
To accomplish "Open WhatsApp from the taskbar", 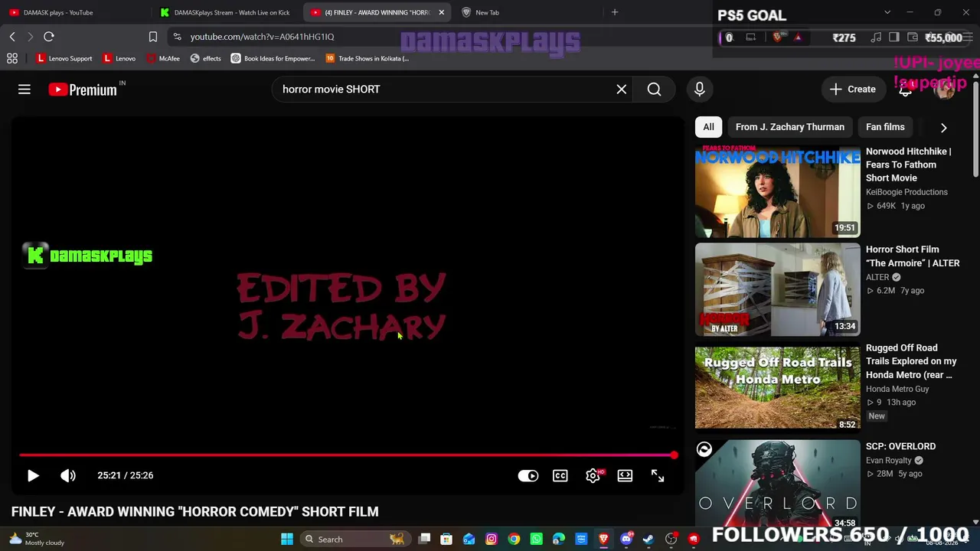I will click(x=537, y=540).
